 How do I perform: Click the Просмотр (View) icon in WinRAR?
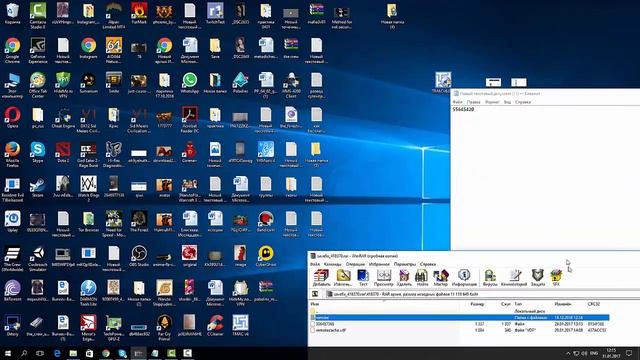(x=384, y=278)
